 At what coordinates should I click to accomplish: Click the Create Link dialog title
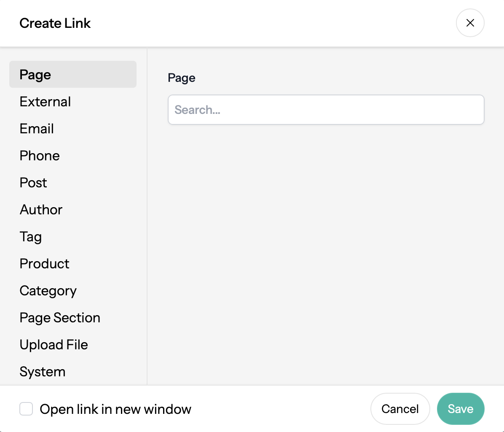tap(55, 23)
